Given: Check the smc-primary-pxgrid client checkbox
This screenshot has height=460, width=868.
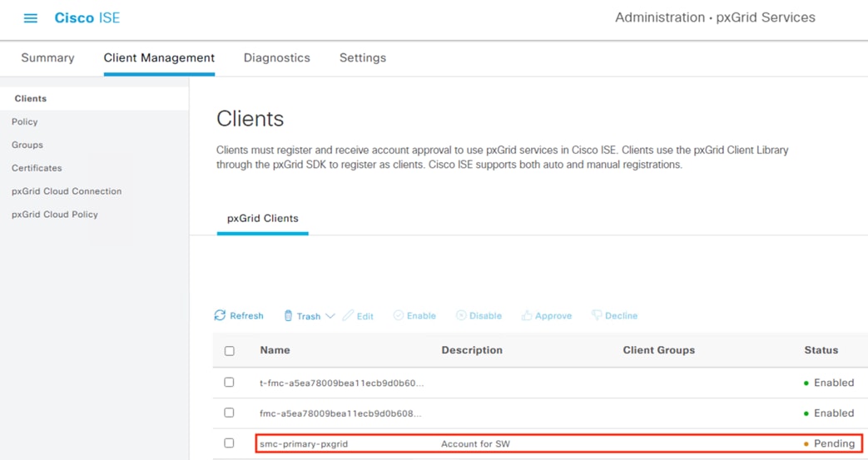Looking at the screenshot, I should (x=229, y=443).
